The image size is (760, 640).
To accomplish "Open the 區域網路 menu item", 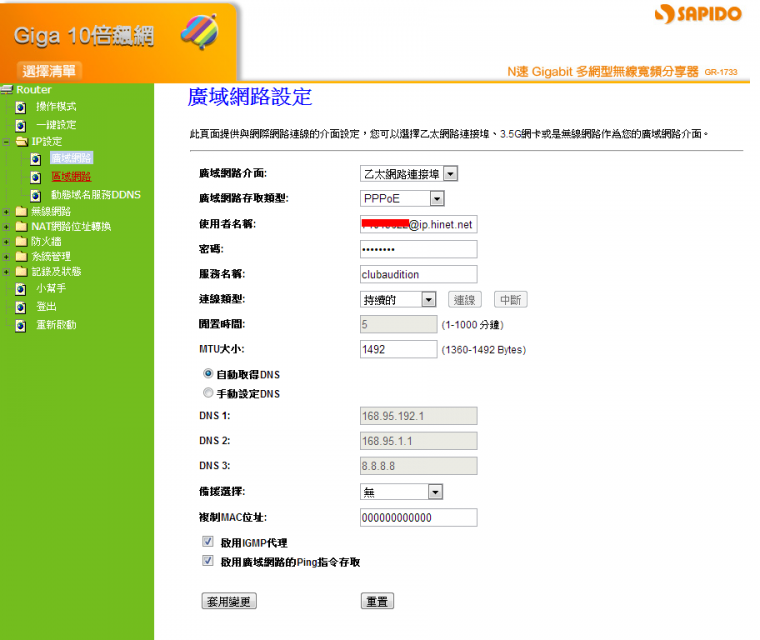I will (70, 177).
